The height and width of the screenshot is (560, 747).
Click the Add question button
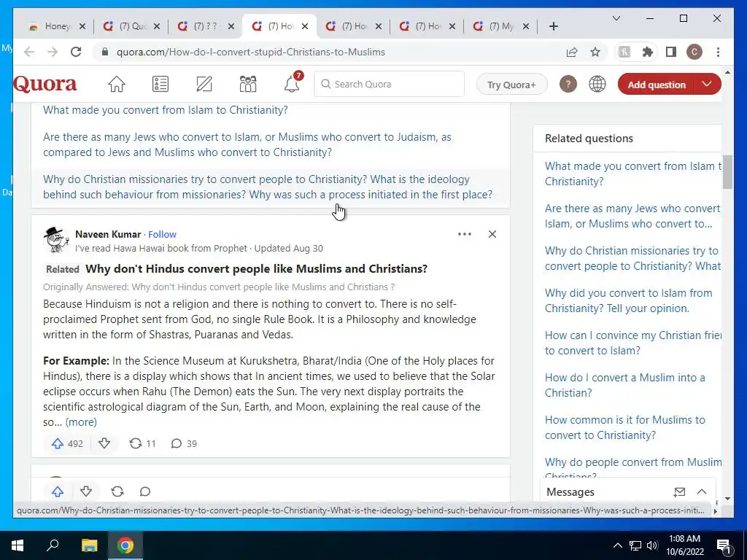[x=657, y=85]
